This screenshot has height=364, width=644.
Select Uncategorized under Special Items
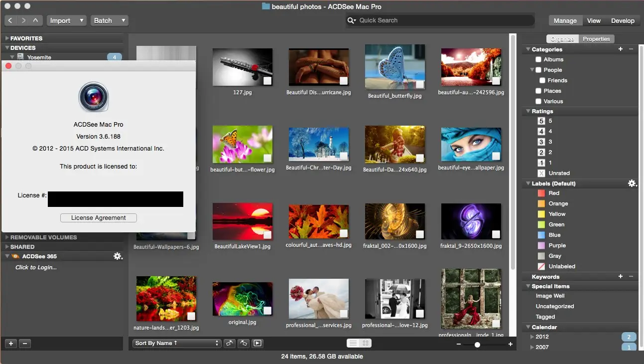555,306
